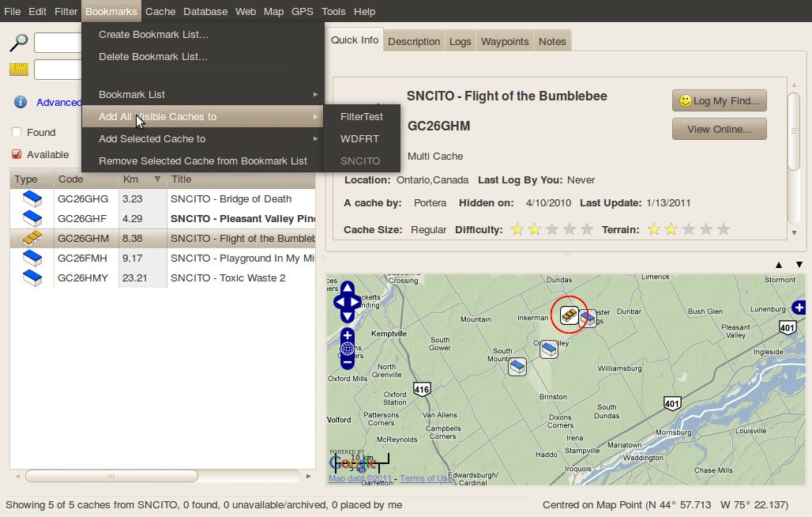
Task: Click the yellow ruler distance icon
Action: 19,69
